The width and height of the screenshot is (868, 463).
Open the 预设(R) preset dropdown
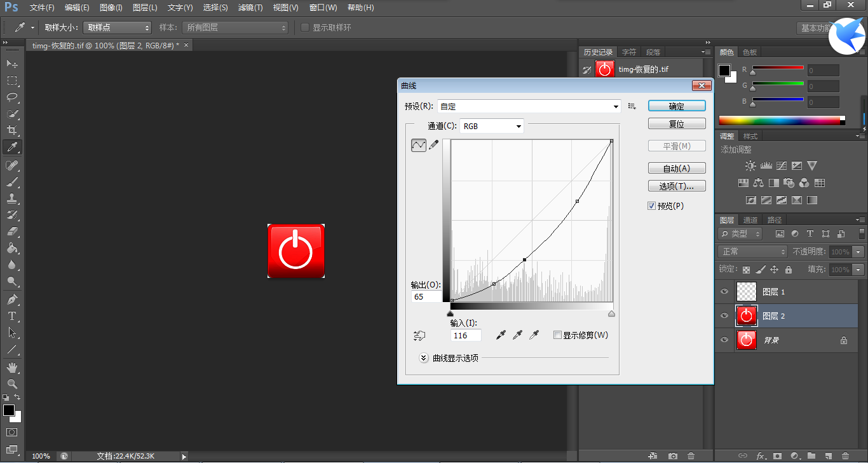tap(529, 106)
